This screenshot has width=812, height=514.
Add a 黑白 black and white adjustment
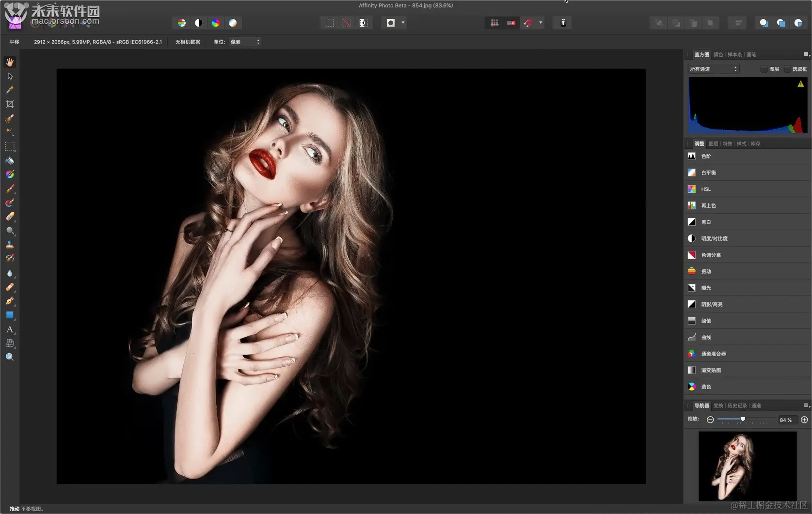coord(706,222)
